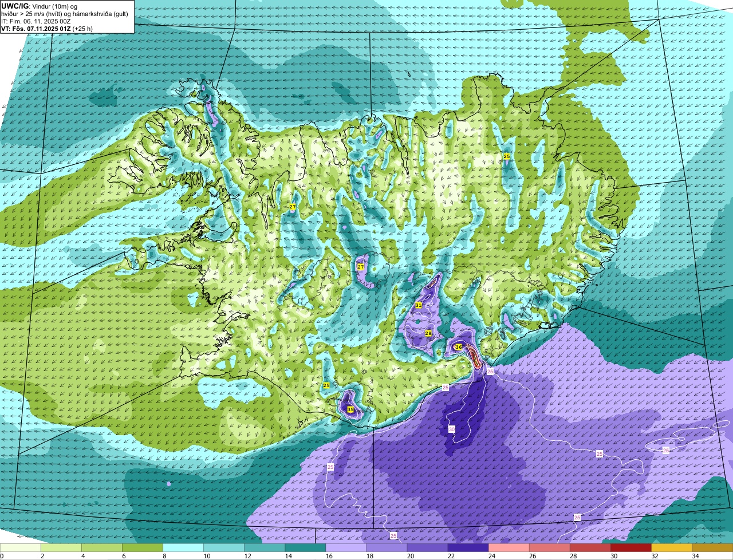The height and width of the screenshot is (560, 733).
Task: Select the "24" tick label on legend scale
Action: point(491,556)
